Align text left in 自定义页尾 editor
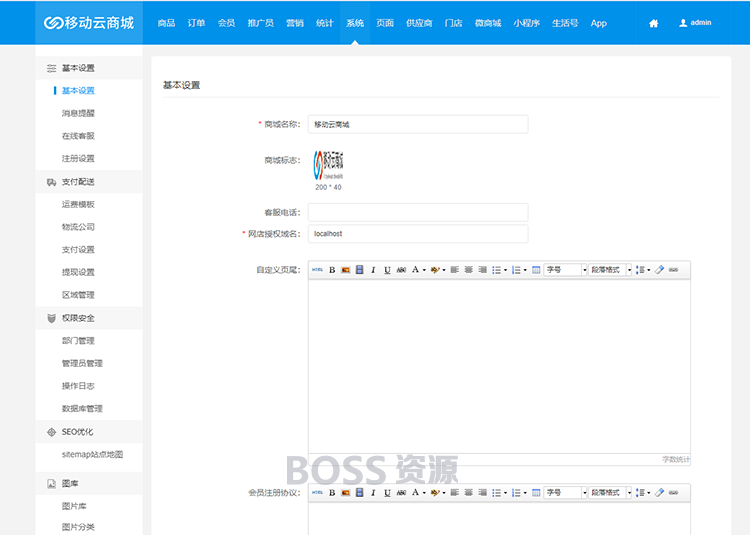 point(454,270)
